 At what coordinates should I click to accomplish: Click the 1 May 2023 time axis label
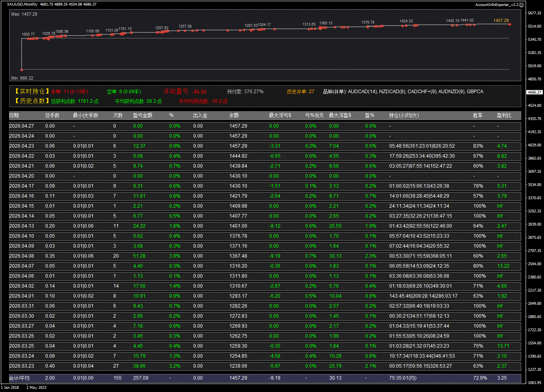point(36,387)
